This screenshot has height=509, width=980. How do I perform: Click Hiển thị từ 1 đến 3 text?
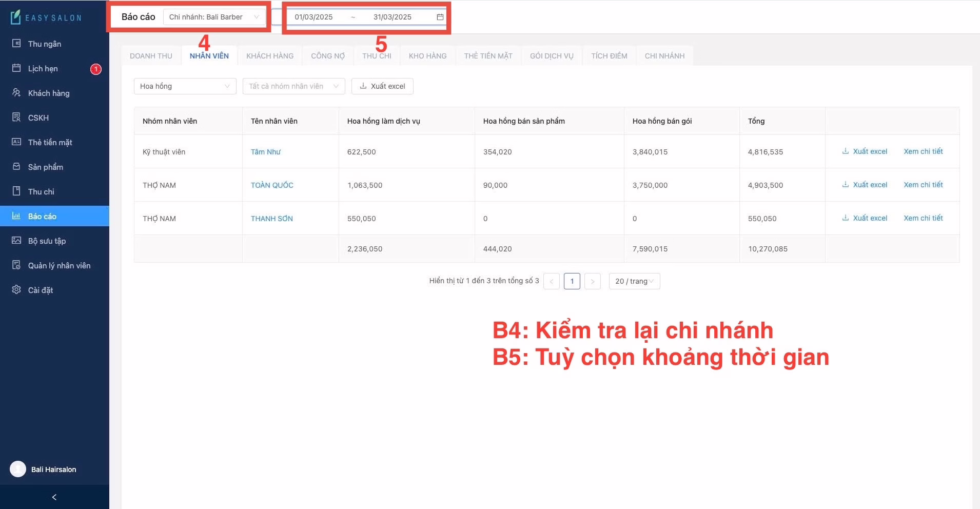[484, 281]
